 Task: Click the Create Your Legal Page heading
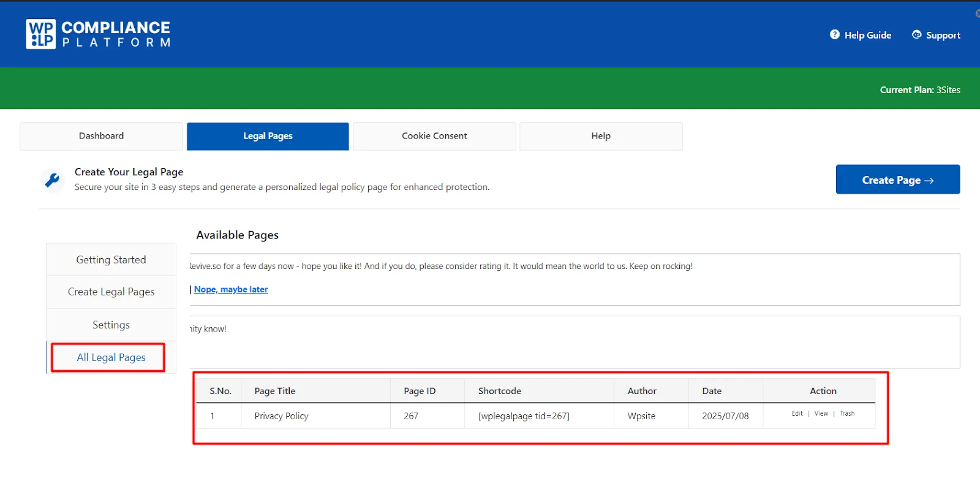(129, 172)
